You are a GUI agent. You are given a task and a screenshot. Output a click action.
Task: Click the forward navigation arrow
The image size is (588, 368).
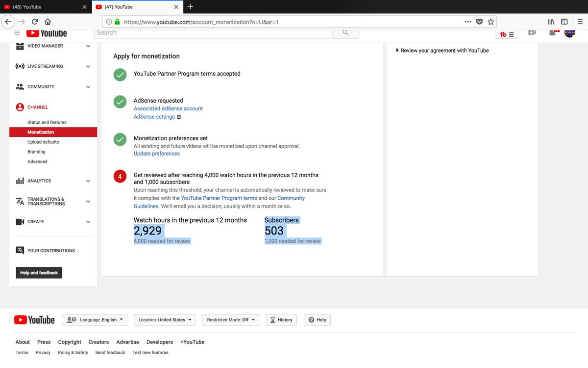pos(22,22)
